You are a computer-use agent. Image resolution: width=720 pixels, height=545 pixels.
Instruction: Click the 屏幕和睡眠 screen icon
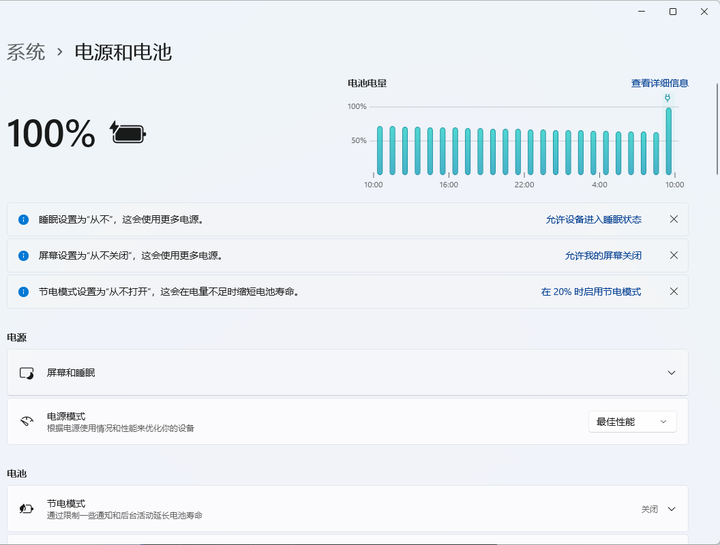(x=27, y=373)
